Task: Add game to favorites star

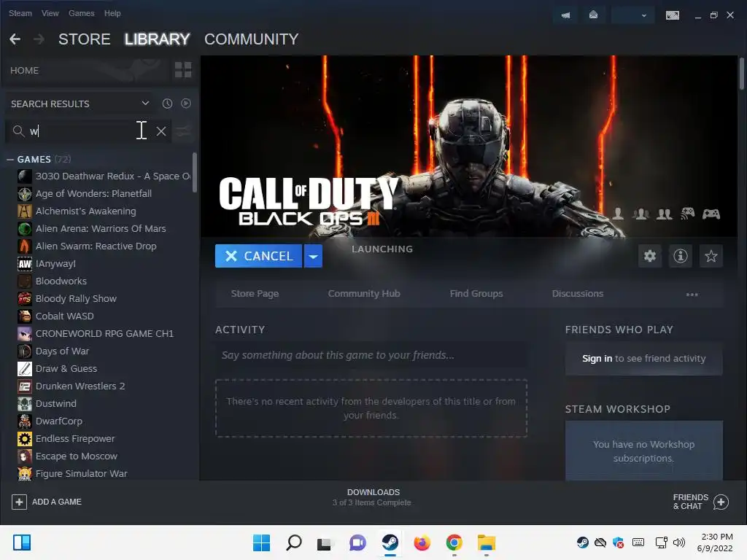Action: pyautogui.click(x=711, y=256)
